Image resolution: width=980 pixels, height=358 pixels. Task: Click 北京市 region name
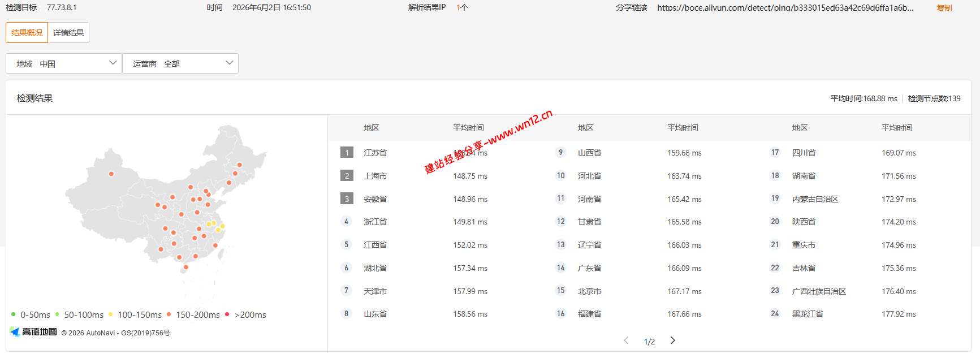(x=589, y=291)
